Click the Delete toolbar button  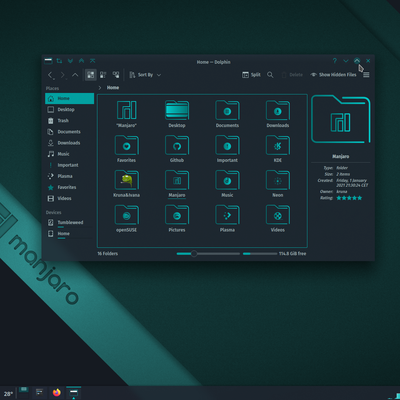click(292, 75)
